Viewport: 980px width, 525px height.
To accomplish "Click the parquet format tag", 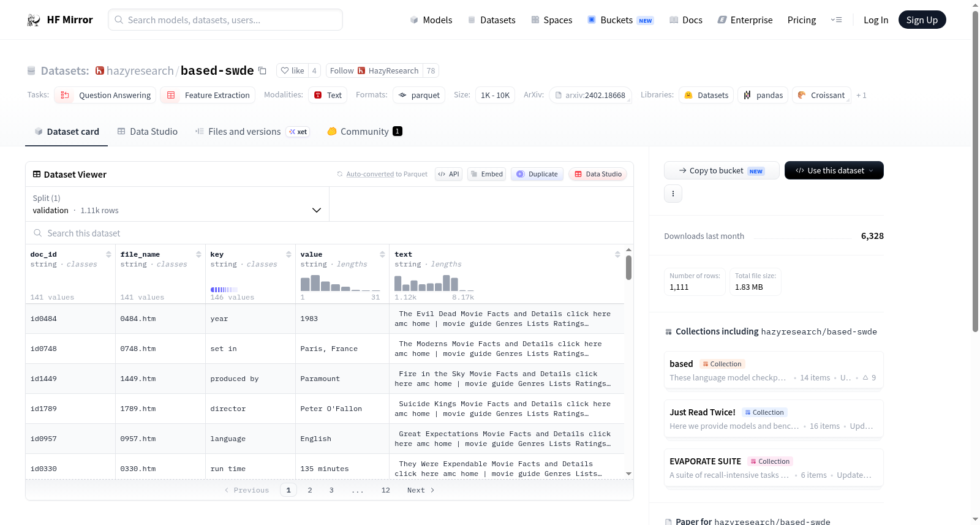I will pyautogui.click(x=419, y=95).
